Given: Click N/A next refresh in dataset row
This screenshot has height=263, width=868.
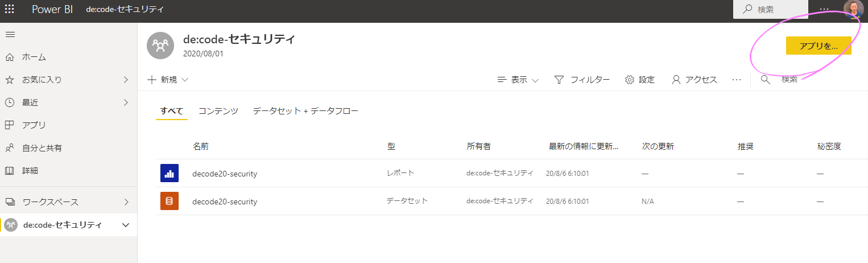Looking at the screenshot, I should pyautogui.click(x=648, y=202).
